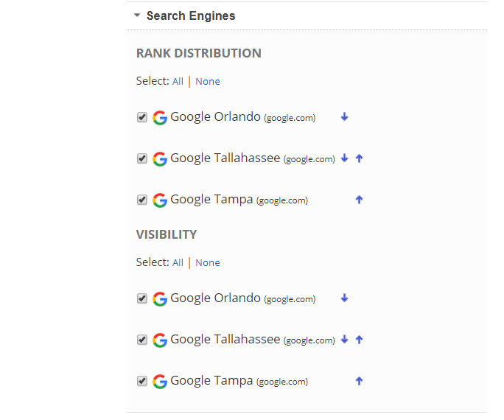Move Google Orlando down in Visibility section
Image resolution: width=504 pixels, height=420 pixels.
click(x=345, y=298)
